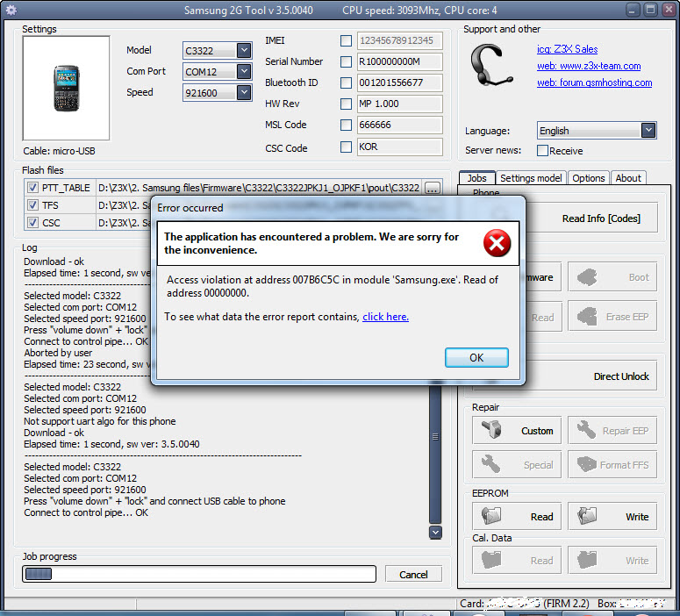Switch to the Jobs tab
Image resolution: width=680 pixels, height=616 pixels.
(x=476, y=178)
